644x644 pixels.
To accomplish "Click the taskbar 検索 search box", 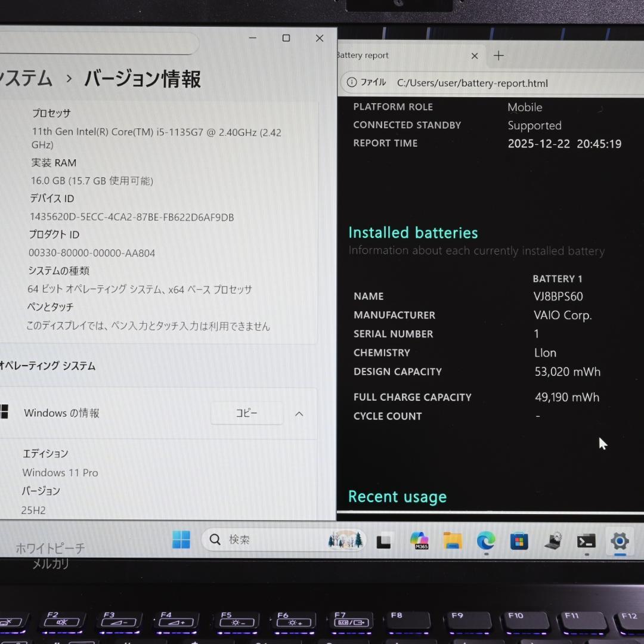I will (x=256, y=539).
